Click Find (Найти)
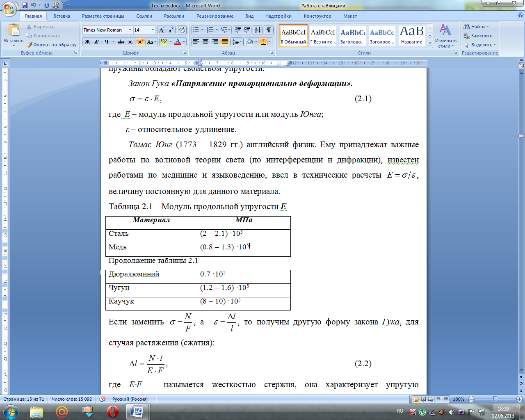Viewport: 525px width, 420px height. coord(476,27)
